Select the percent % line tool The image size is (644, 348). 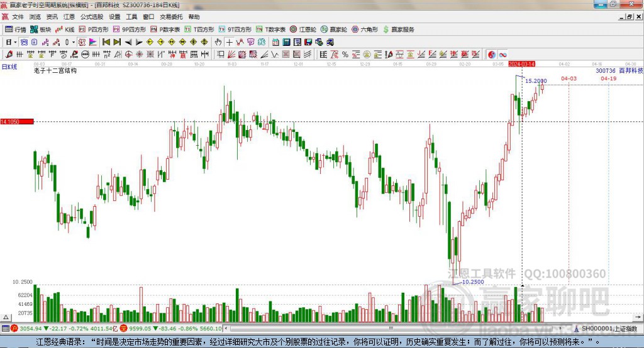click(345, 54)
